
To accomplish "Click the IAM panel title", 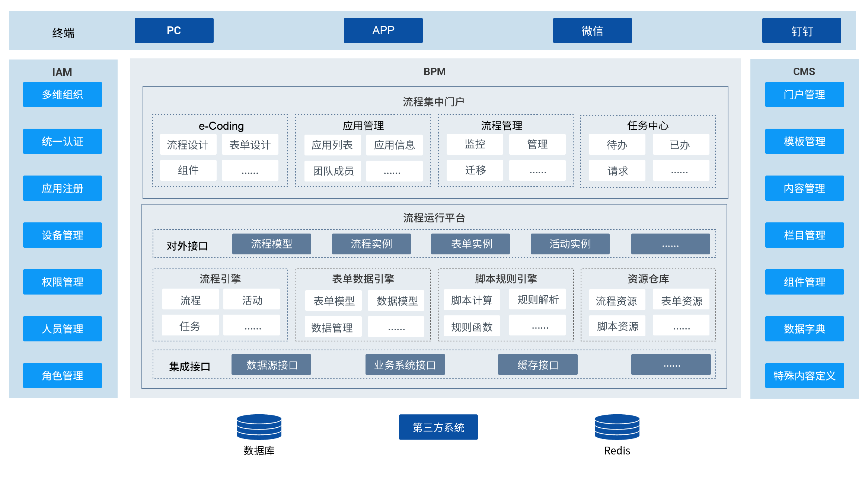I will pos(62,72).
